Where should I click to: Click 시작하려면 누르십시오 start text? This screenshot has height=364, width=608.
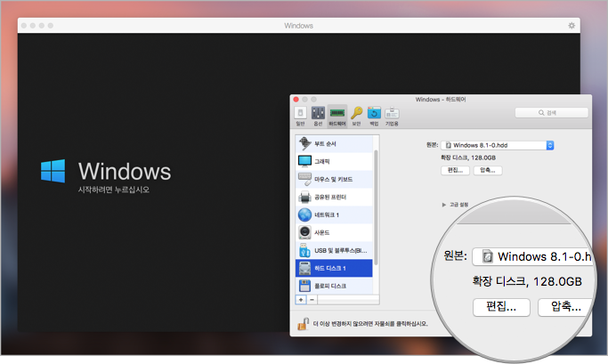coord(114,190)
